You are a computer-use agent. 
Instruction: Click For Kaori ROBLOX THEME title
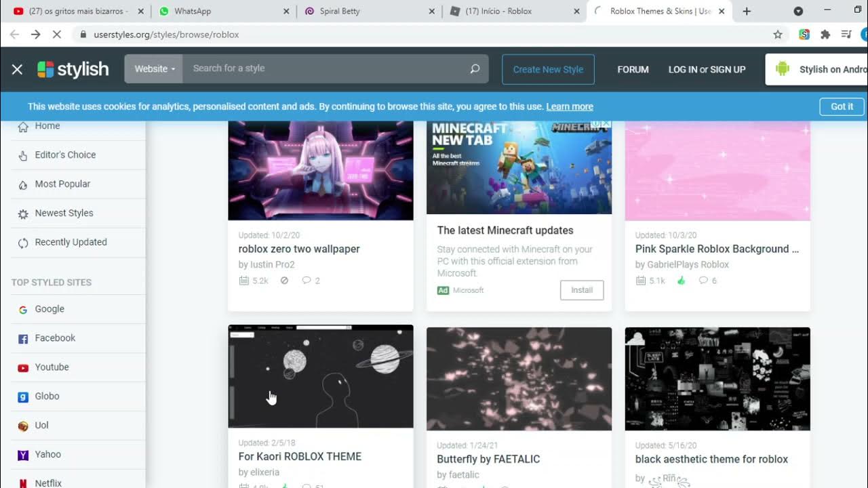click(300, 456)
